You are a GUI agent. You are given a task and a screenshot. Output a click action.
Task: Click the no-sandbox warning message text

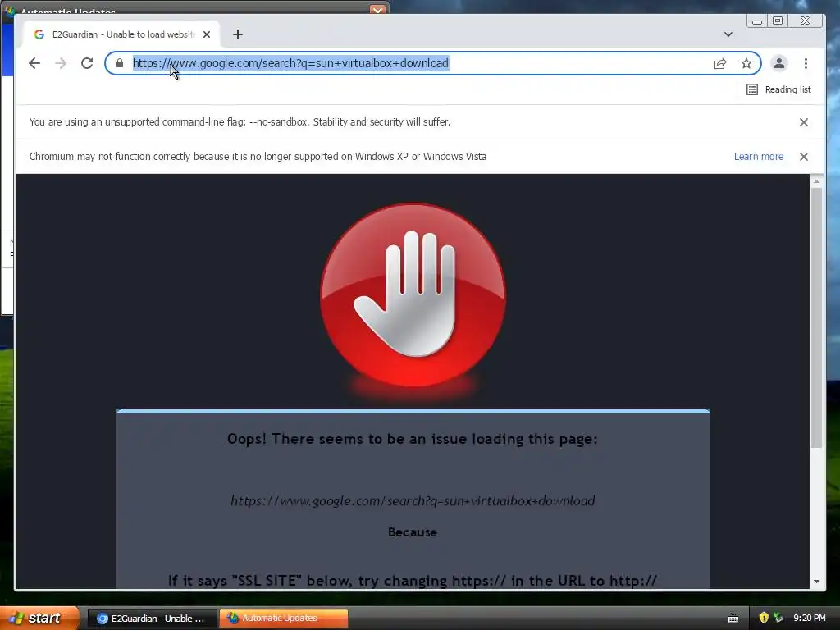pyautogui.click(x=240, y=122)
